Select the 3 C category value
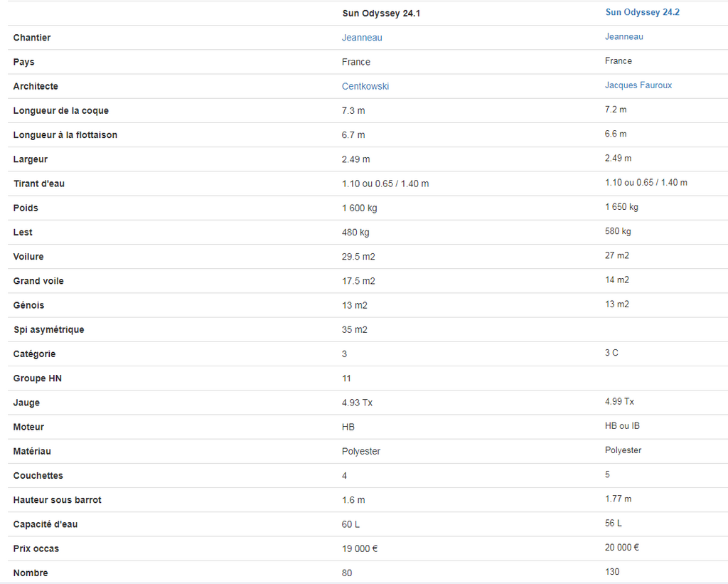Screen dimensions: 728x584 (611, 353)
